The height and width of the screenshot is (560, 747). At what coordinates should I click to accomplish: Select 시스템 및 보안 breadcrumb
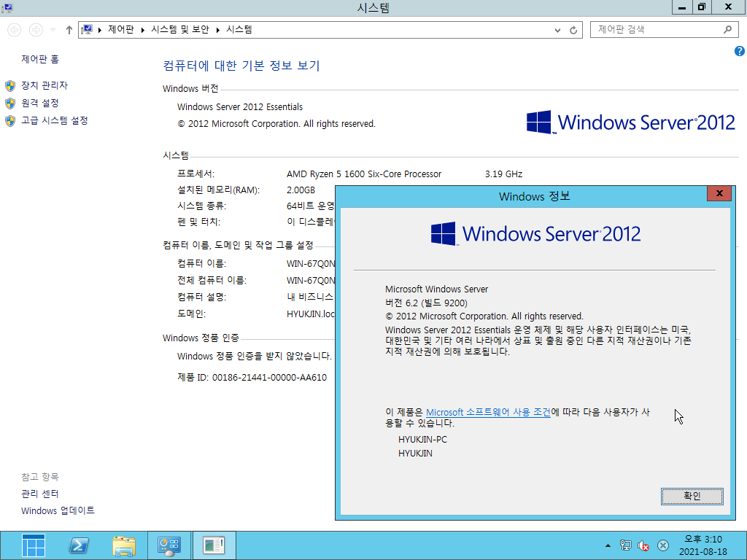[180, 29]
